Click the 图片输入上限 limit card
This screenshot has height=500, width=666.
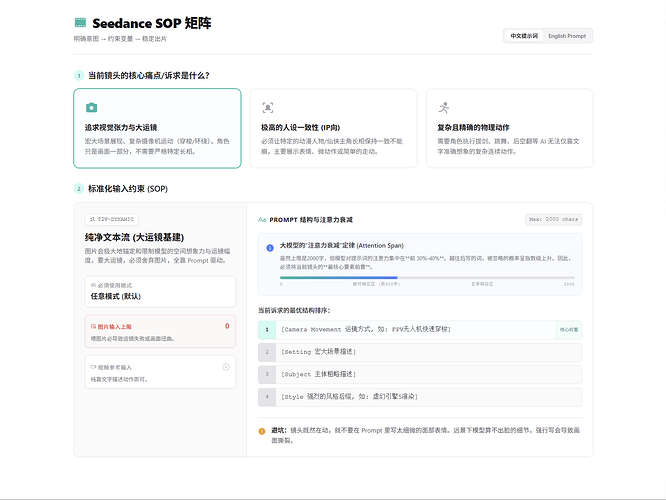(x=160, y=331)
